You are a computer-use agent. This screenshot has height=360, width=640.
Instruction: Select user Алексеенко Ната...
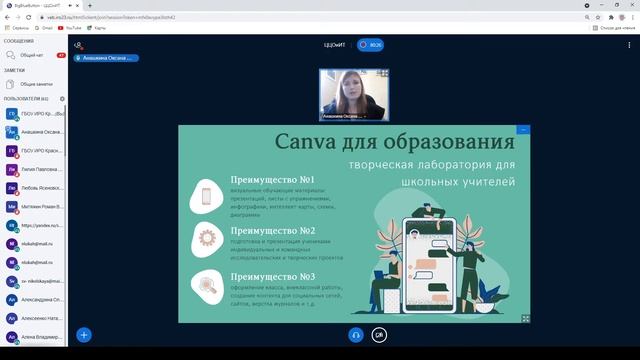pos(34,318)
